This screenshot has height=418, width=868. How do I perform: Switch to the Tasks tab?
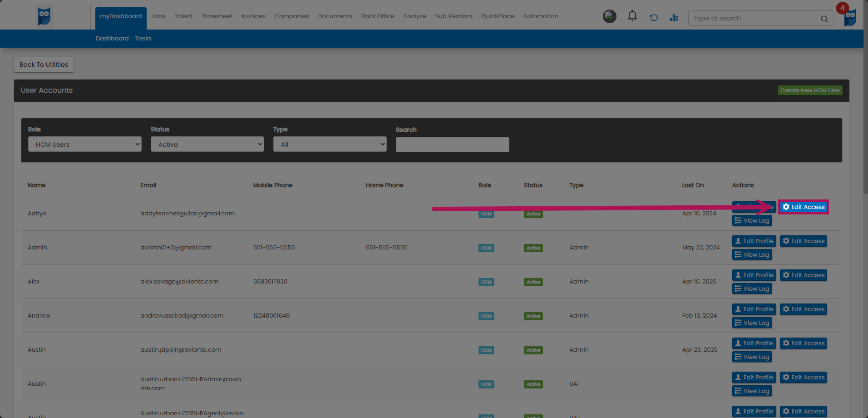pos(143,39)
